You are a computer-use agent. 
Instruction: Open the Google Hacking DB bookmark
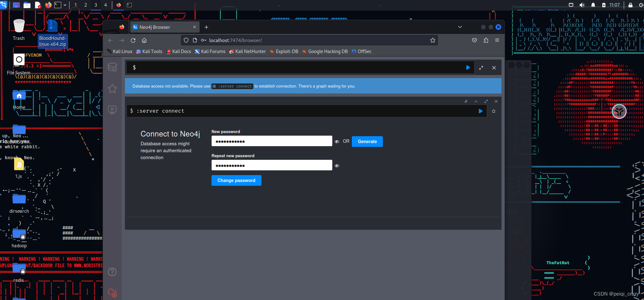click(325, 51)
